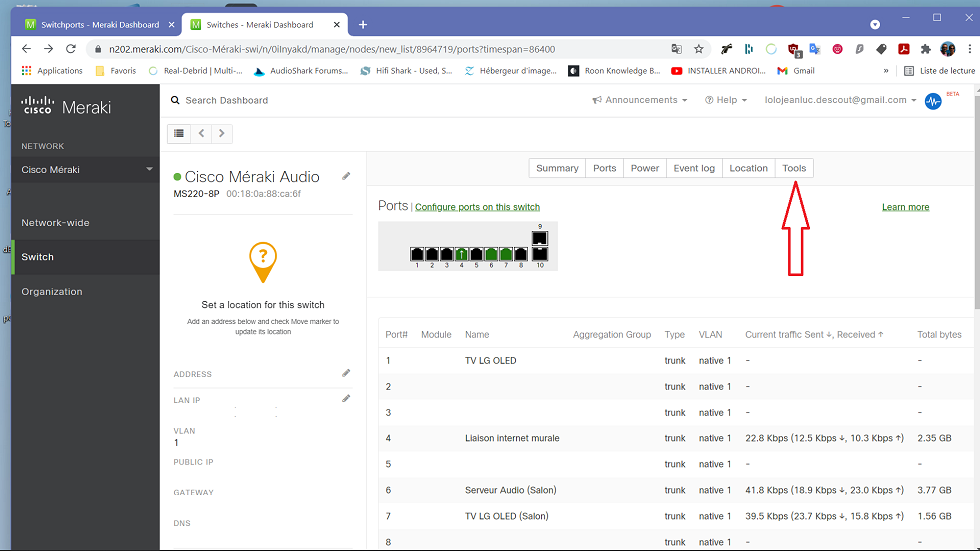Open the translate page icon in address bar

(x=676, y=49)
